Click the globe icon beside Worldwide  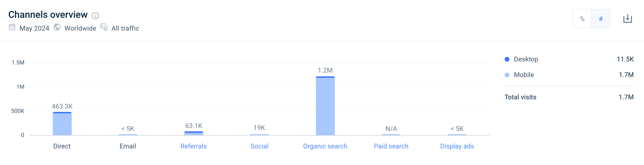pyautogui.click(x=57, y=27)
